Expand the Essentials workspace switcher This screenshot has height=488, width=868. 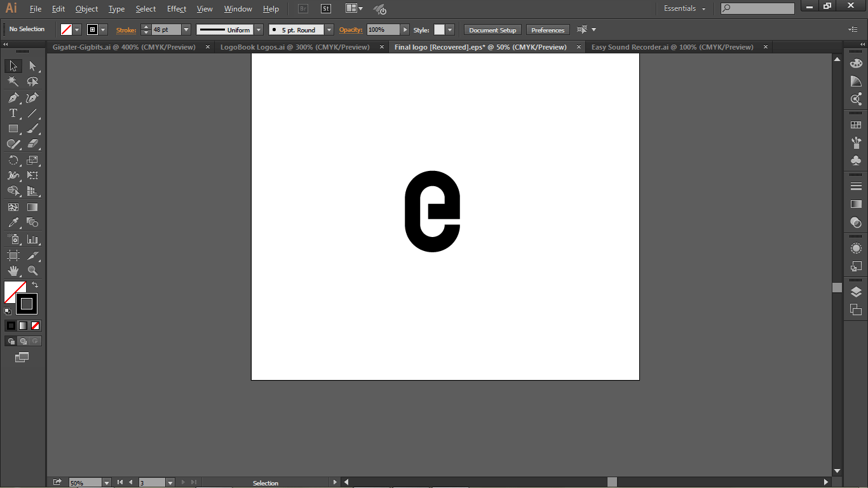(685, 9)
